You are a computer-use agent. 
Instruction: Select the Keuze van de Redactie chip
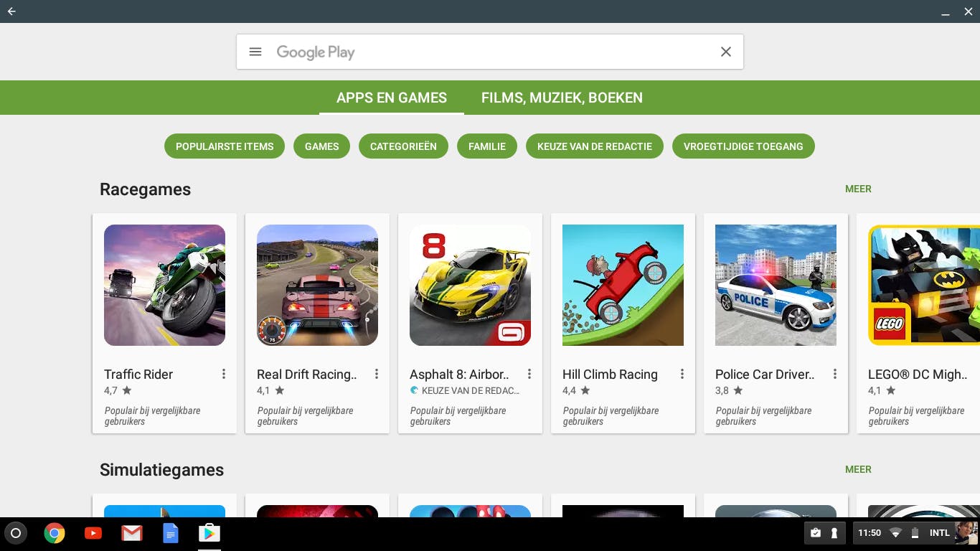pyautogui.click(x=595, y=146)
